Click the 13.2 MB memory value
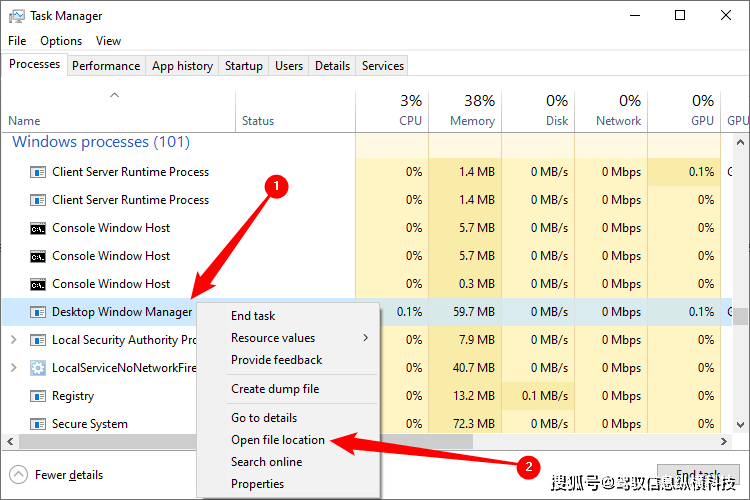 click(474, 396)
